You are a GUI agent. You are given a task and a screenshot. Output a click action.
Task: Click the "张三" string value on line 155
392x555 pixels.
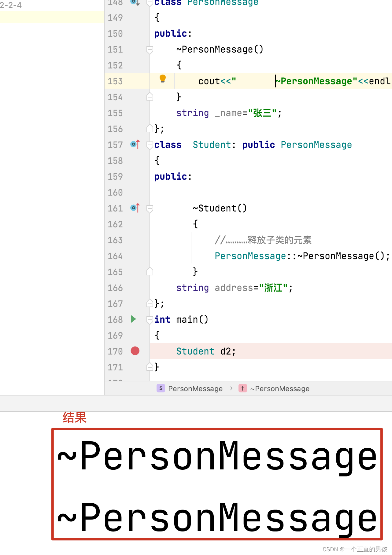point(263,113)
